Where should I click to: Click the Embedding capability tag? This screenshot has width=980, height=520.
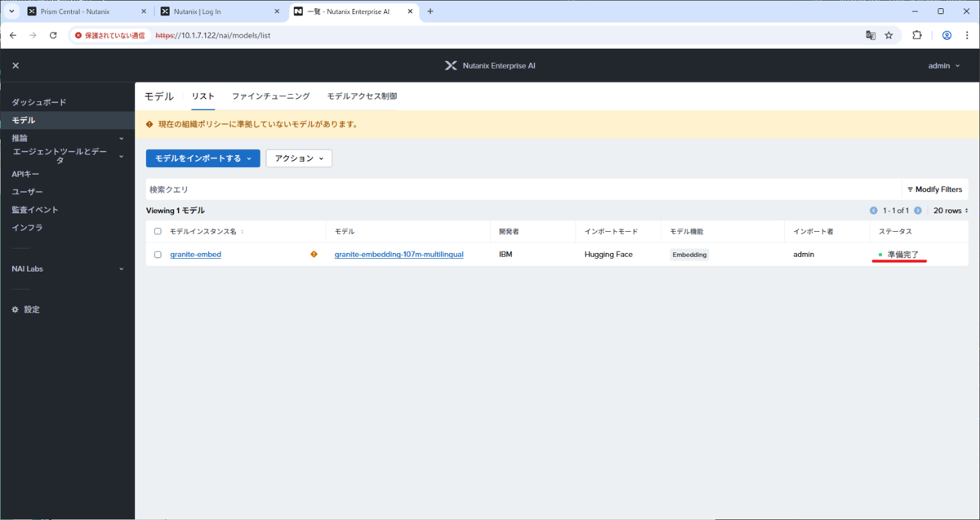[689, 255]
